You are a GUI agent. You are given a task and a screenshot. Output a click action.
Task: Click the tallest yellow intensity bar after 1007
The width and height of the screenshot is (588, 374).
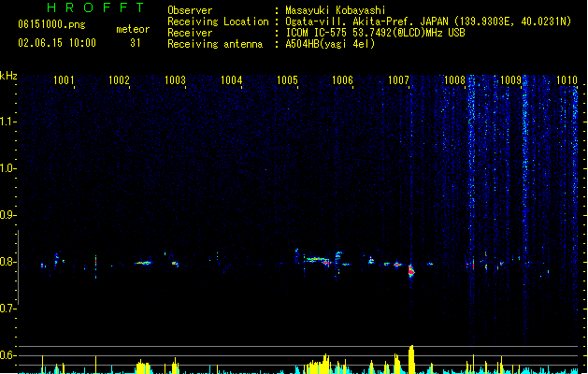coord(411,359)
